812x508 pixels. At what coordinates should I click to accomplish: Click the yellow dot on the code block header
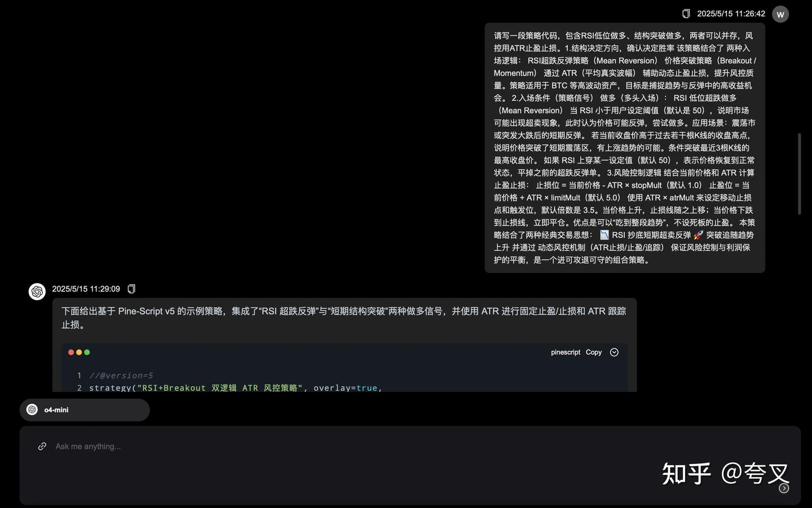tap(78, 351)
